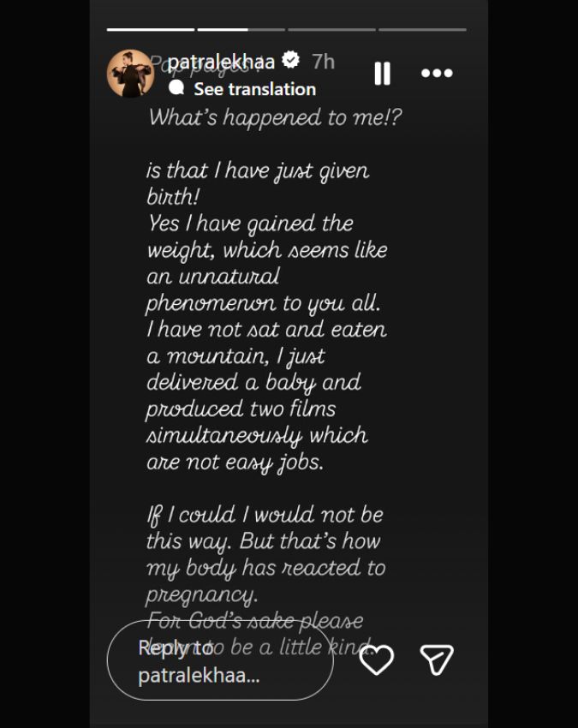The width and height of the screenshot is (578, 728).
Task: Like the story with the heart icon
Action: click(x=376, y=659)
